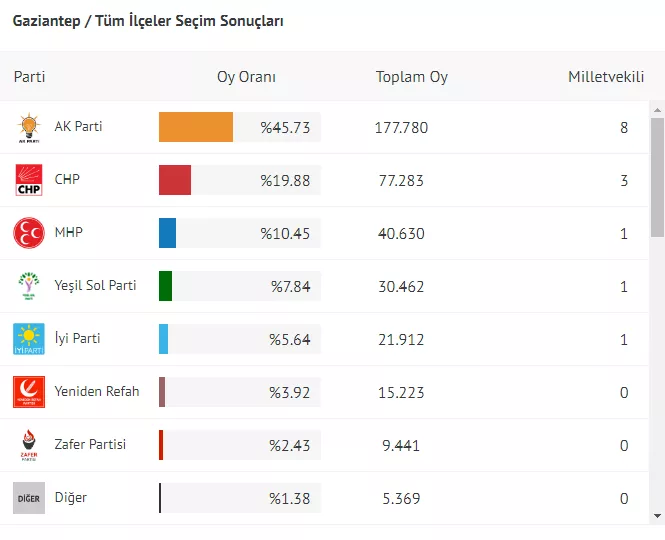Sort by the Oy Oranı column header
The image size is (665, 540).
(x=246, y=77)
